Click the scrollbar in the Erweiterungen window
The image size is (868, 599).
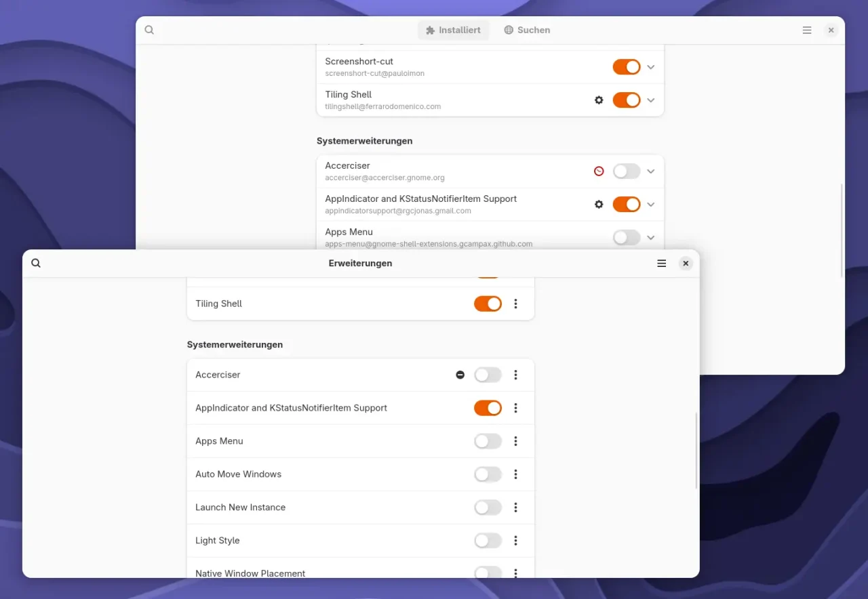point(696,451)
